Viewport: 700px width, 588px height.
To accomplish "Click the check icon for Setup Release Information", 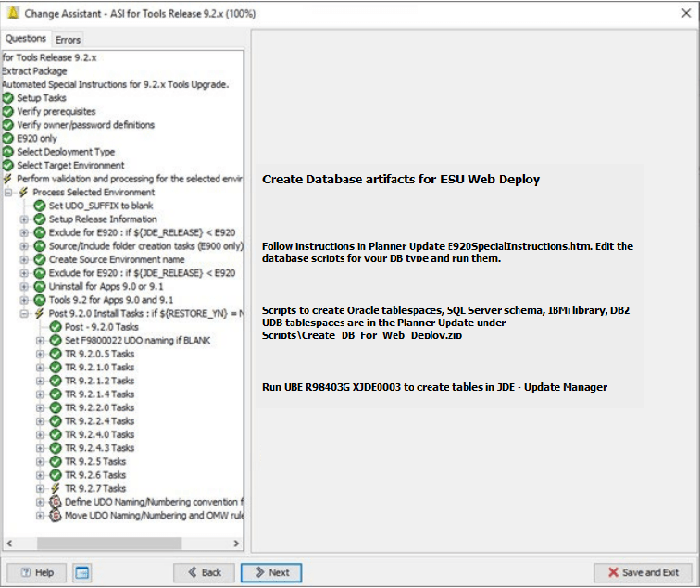I will (x=40, y=219).
